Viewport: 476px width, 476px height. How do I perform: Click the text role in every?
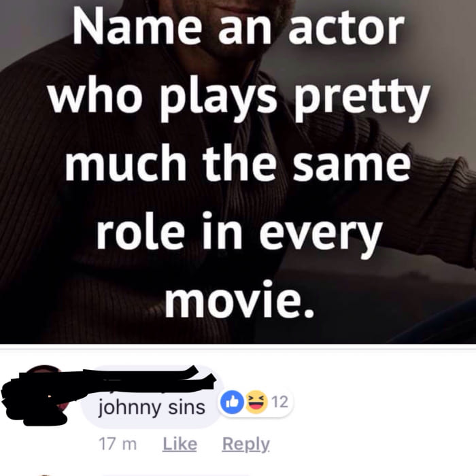(239, 233)
